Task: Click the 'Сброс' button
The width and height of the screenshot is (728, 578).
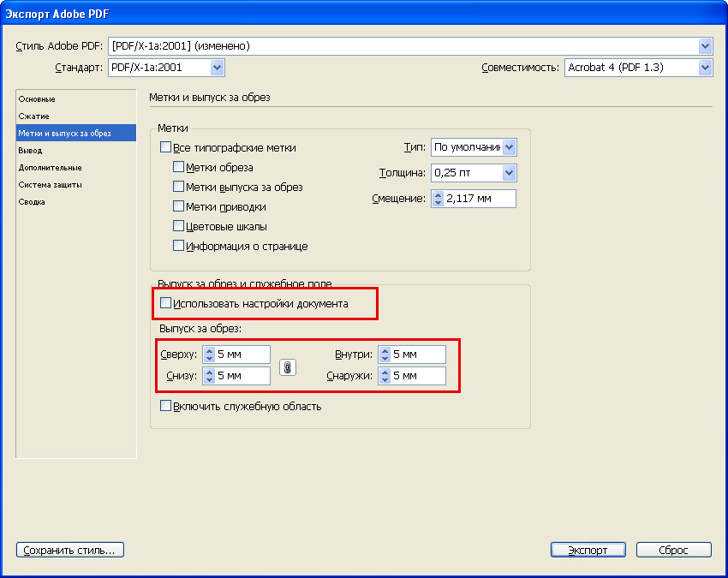Action: click(674, 550)
